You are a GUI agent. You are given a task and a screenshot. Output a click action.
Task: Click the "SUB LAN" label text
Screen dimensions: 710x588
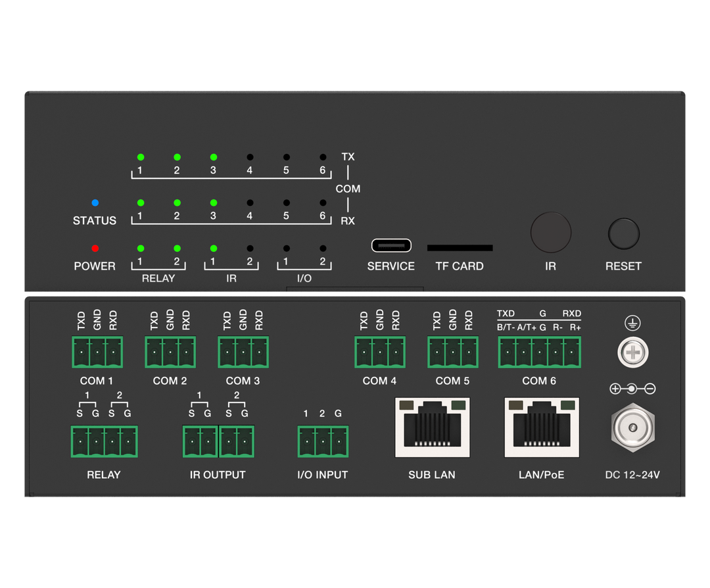coord(432,475)
